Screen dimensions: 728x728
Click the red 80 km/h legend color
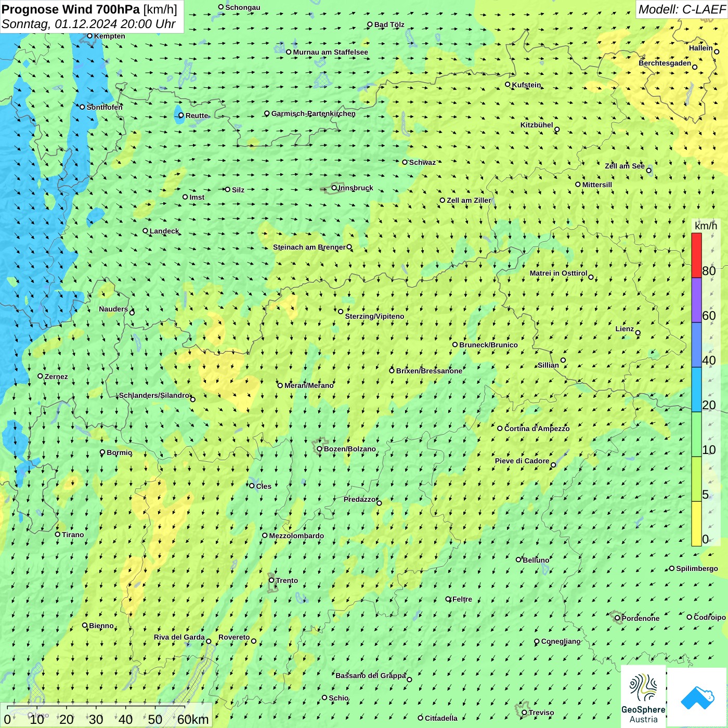[696, 255]
